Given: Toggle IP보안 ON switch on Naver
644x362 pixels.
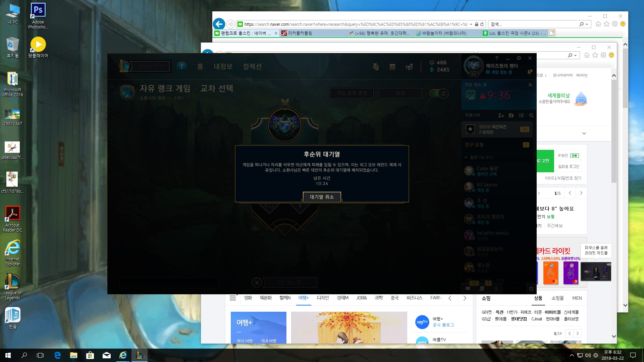Looking at the screenshot, I should click(575, 156).
